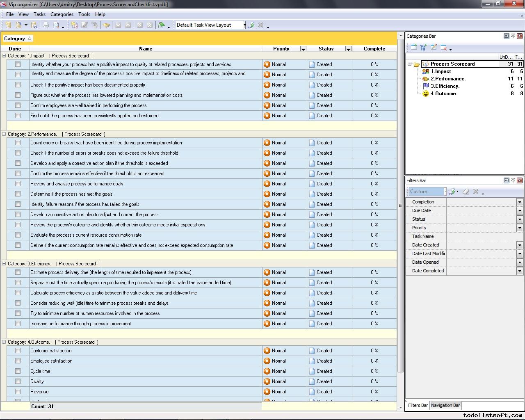Image resolution: width=525 pixels, height=420 pixels.
Task: Check Done box for 'Customer satisfaction'
Action: pyautogui.click(x=18, y=351)
